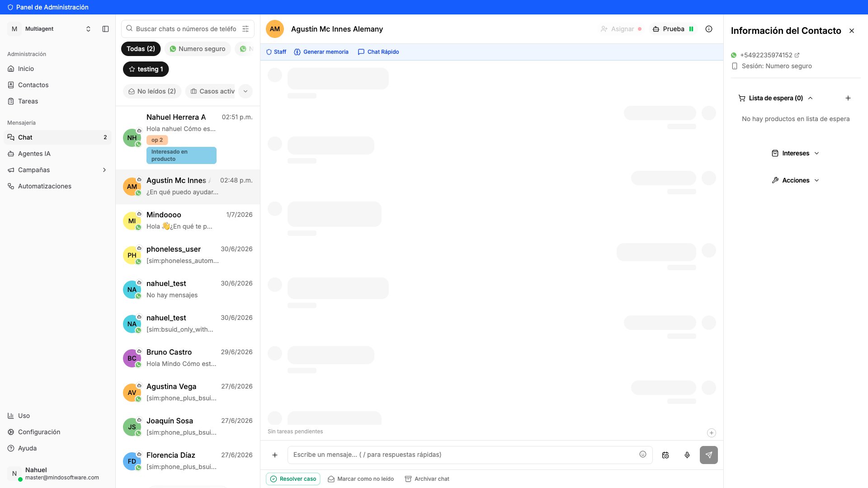The height and width of the screenshot is (488, 868).
Task: Open Ayuda help page
Action: pyautogui.click(x=58, y=448)
